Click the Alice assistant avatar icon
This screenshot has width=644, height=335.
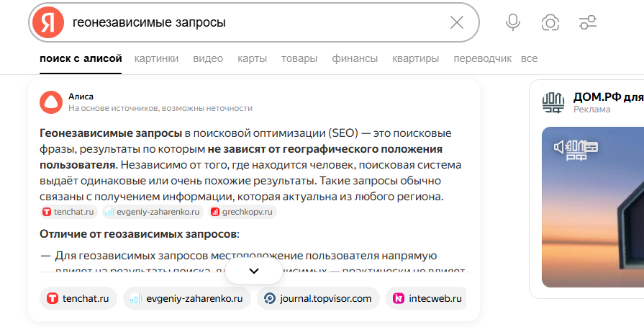(x=51, y=102)
